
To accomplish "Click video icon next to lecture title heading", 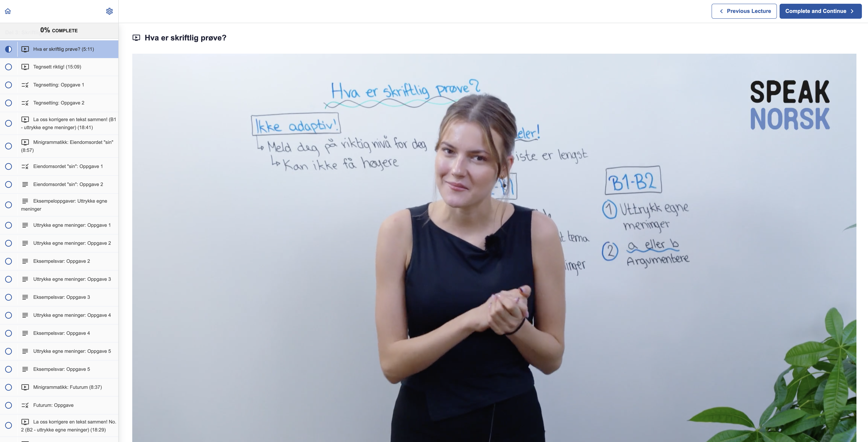I will coord(136,38).
